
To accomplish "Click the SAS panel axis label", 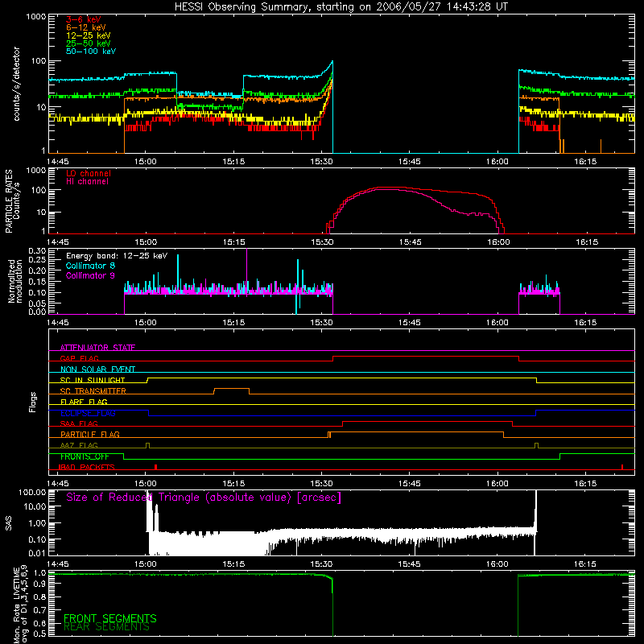I will pyautogui.click(x=8, y=522).
